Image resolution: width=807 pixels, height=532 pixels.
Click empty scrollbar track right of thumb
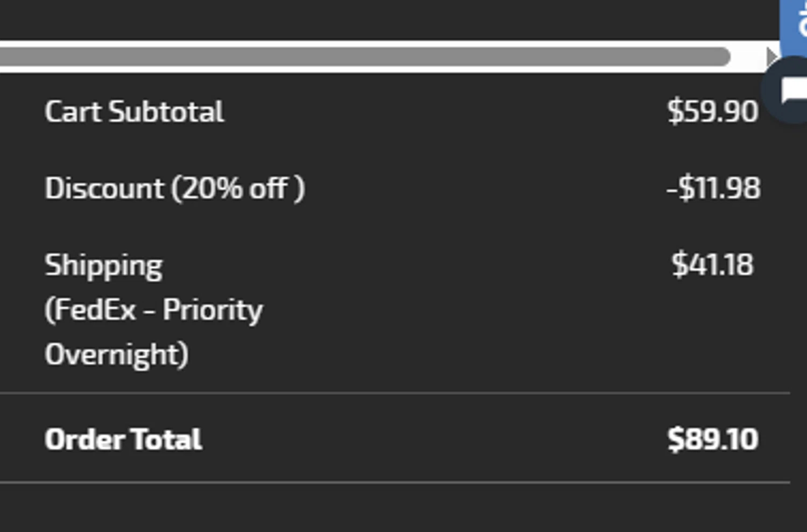click(x=747, y=56)
